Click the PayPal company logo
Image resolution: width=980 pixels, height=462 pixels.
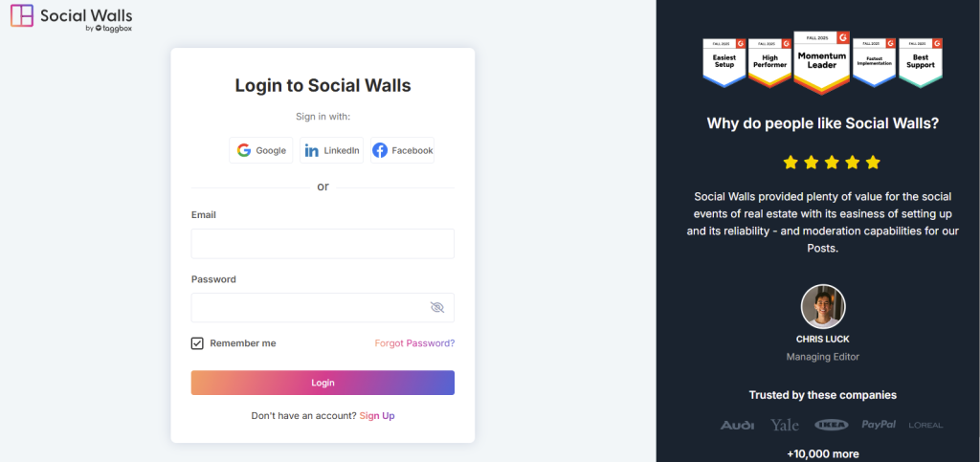[x=879, y=425]
